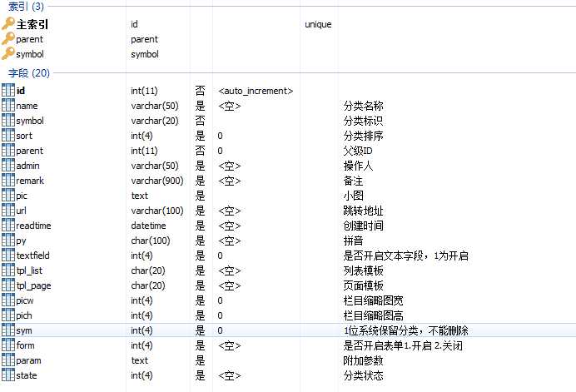Screen dimensions: 576x392
Task: Click the varchar(20) type cell
Action: (x=155, y=121)
